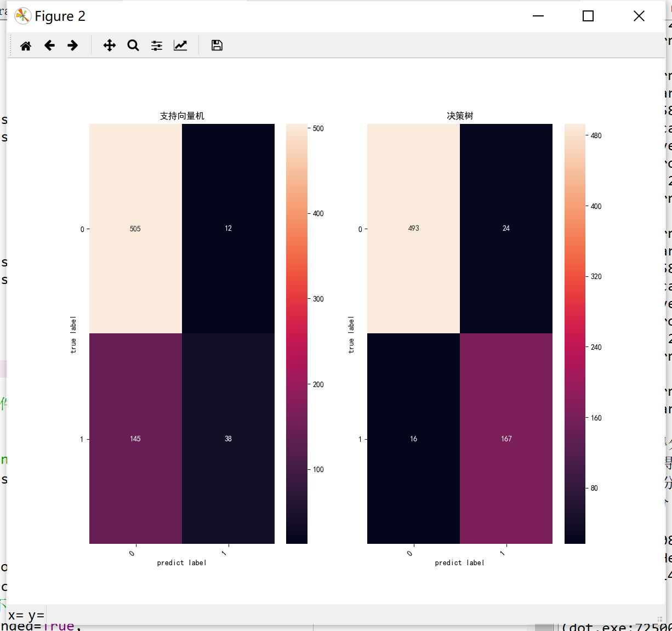Click the cell showing 145
672x631 pixels.
tap(135, 439)
